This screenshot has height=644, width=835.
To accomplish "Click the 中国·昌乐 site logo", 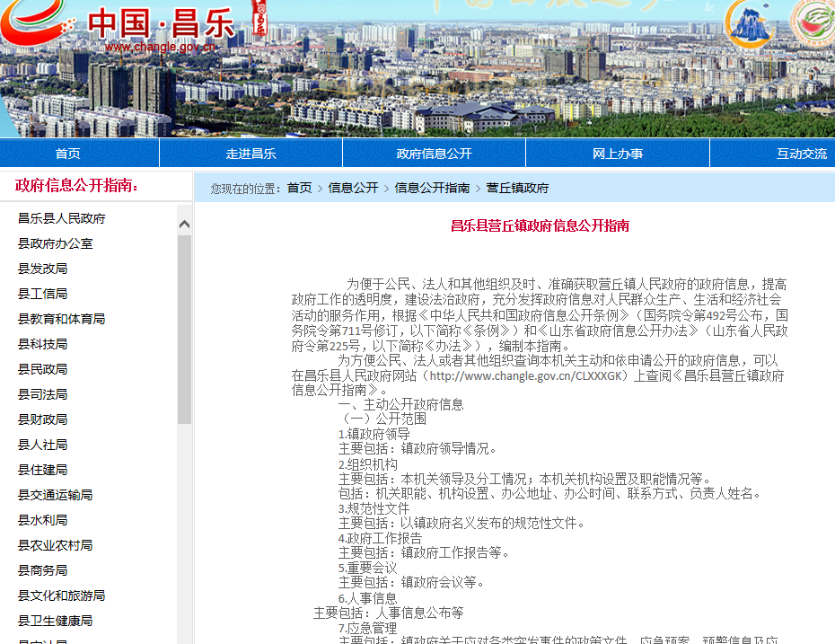I will (x=135, y=25).
